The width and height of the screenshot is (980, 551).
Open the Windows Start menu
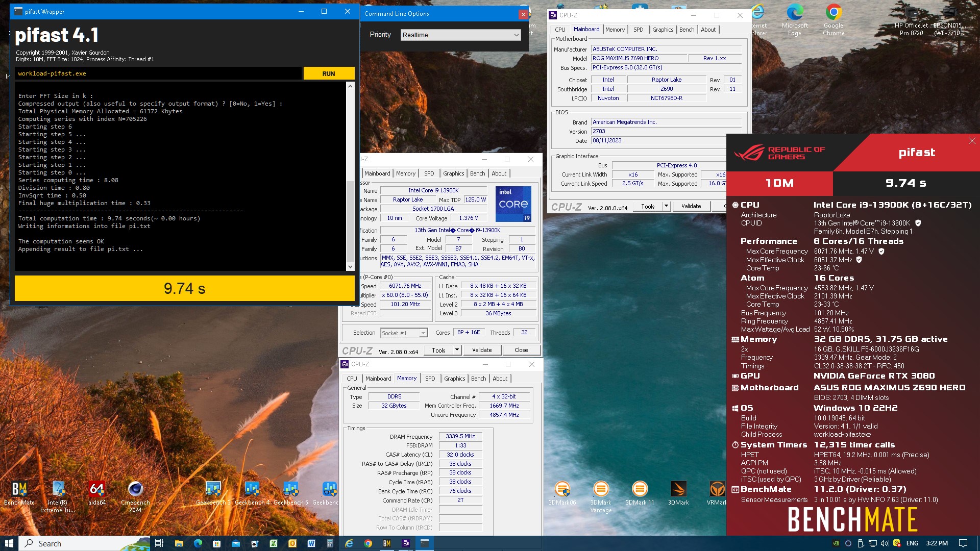(9, 543)
